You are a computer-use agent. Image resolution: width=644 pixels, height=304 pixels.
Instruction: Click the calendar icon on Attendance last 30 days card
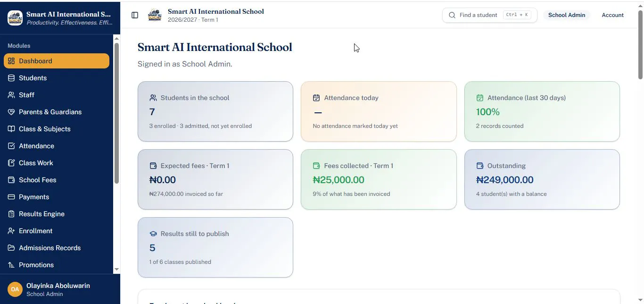tap(480, 98)
